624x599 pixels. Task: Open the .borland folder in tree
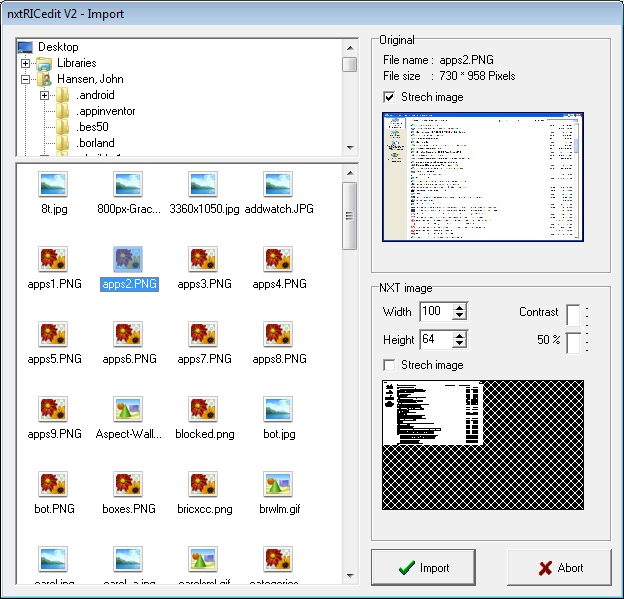click(95, 143)
